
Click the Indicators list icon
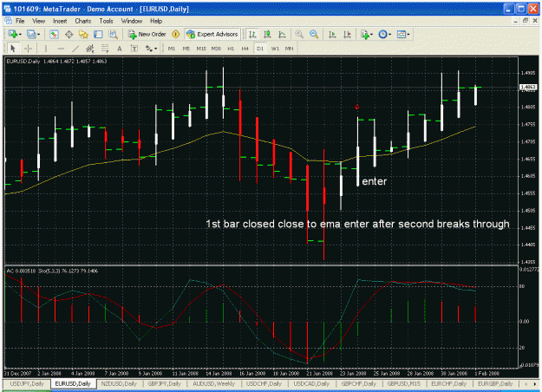(365, 34)
